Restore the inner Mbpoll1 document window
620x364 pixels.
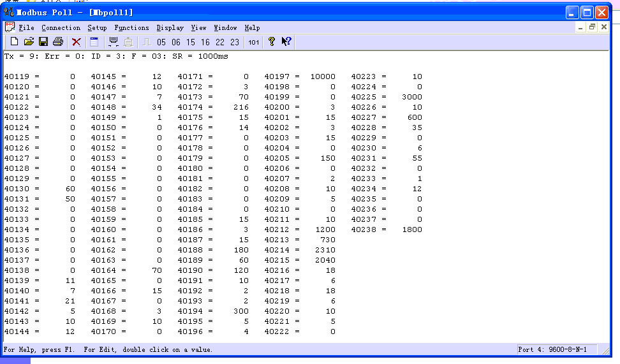click(592, 27)
